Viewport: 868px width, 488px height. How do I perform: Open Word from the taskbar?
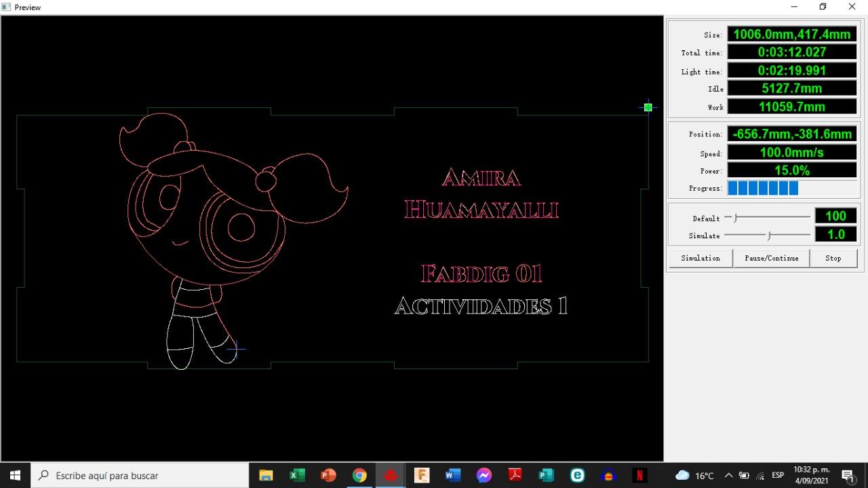coord(453,475)
